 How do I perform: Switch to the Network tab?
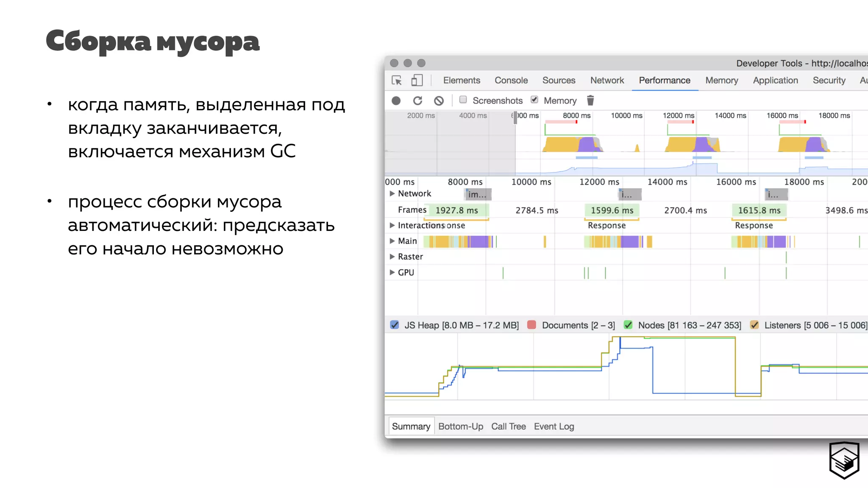tap(607, 80)
